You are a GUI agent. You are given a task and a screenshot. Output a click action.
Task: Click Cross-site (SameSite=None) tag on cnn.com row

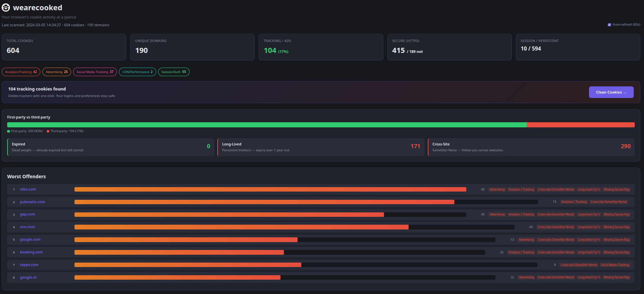coord(556,227)
